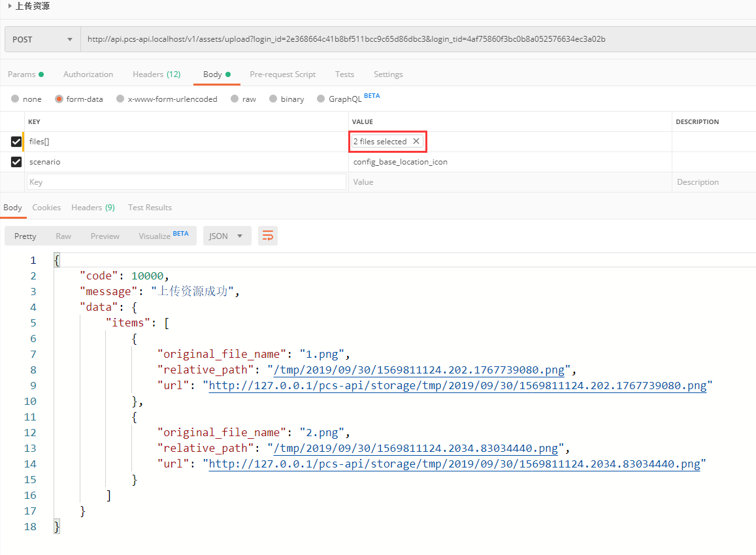This screenshot has width=756, height=555.
Task: Select the GraphQL body type option
Action: point(321,99)
